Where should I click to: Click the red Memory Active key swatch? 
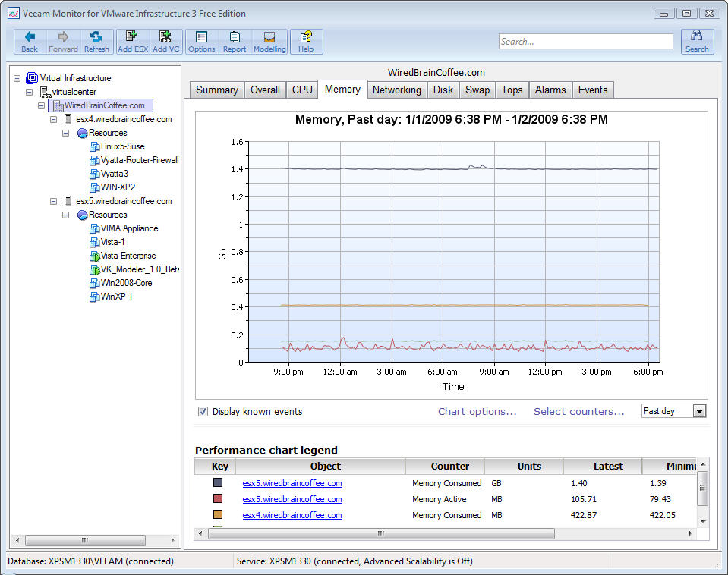point(219,499)
